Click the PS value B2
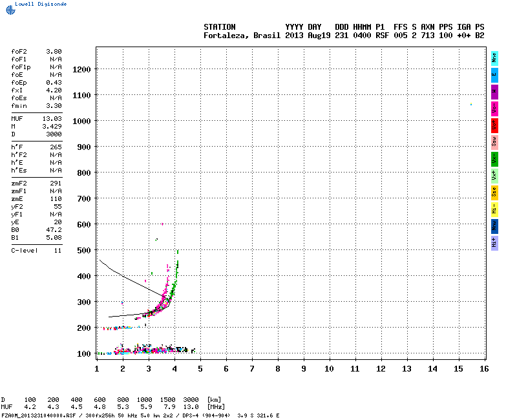Screen dimensions: 517x420 (x=480, y=36)
